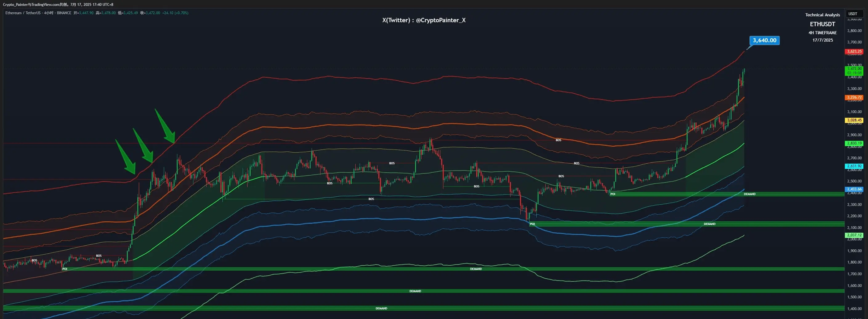Click the high value 3,478.00
The height and width of the screenshot is (319, 868).
coord(108,13)
